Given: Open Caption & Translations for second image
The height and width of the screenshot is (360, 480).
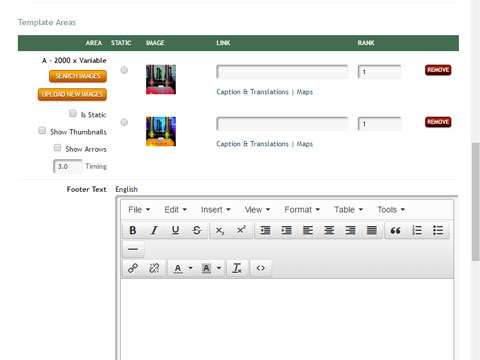Looking at the screenshot, I should [252, 144].
